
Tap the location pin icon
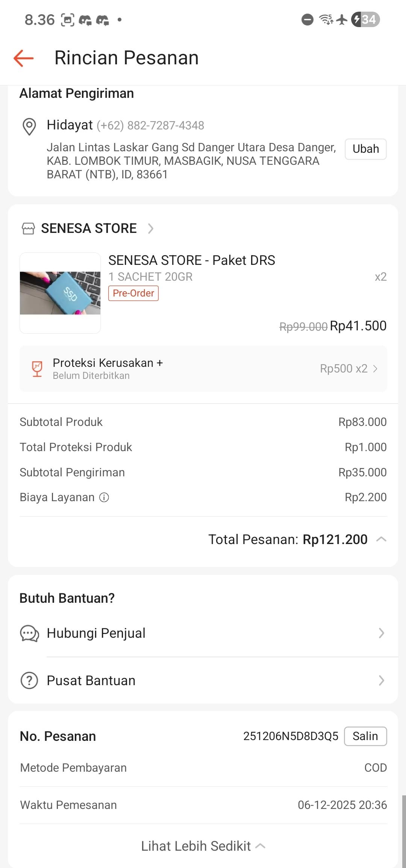[29, 126]
